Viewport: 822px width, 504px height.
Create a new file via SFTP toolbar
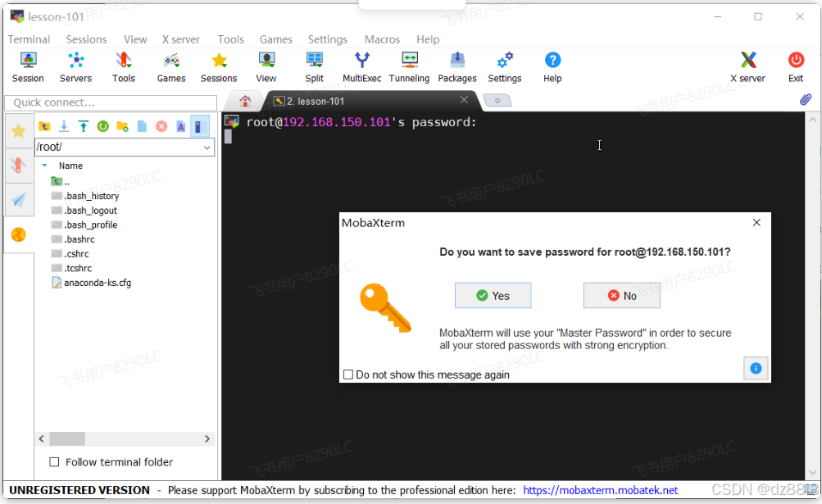click(x=142, y=126)
